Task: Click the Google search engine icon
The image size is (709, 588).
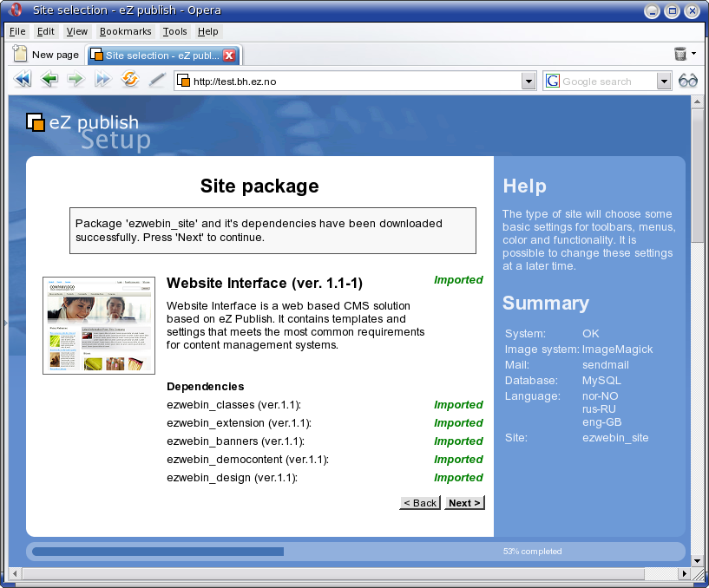Action: coord(553,82)
